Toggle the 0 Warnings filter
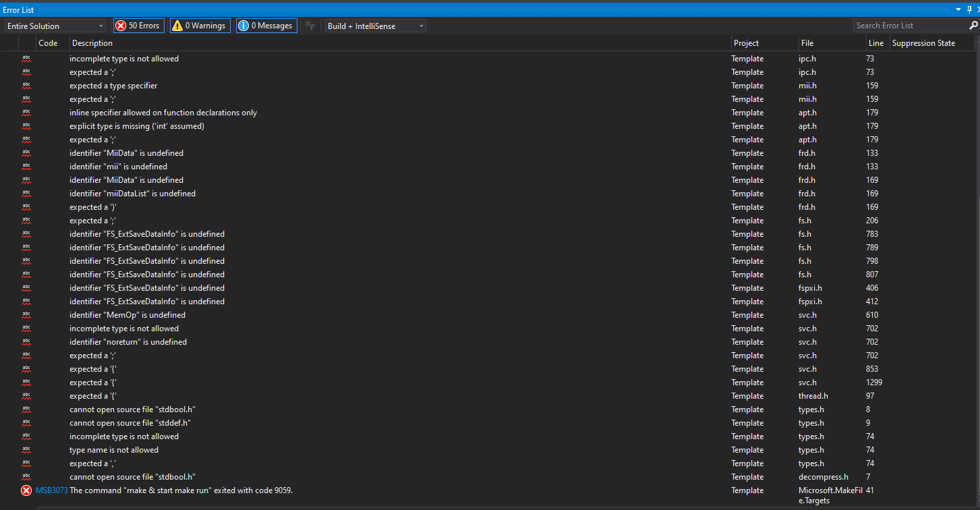The width and height of the screenshot is (980, 510). click(x=200, y=26)
